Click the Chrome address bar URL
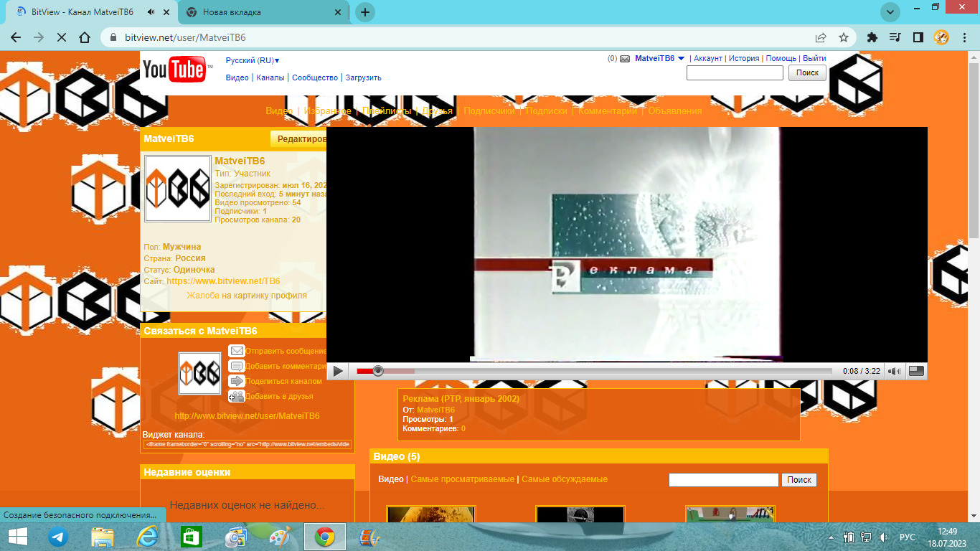980x551 pixels. (185, 37)
